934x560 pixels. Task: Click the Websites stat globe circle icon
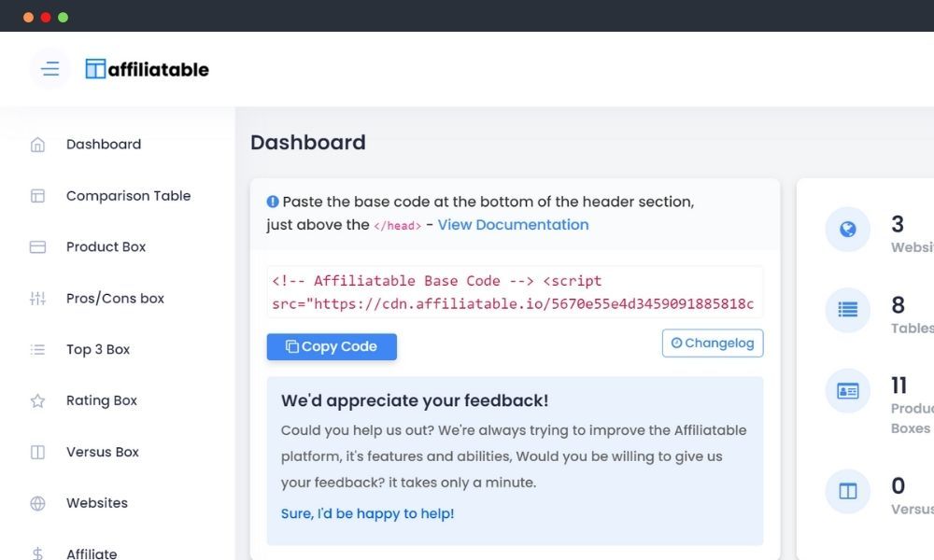848,229
